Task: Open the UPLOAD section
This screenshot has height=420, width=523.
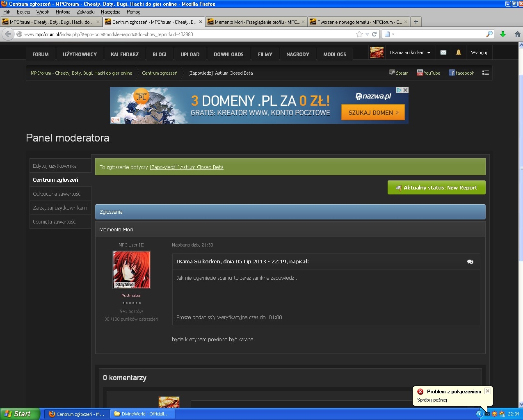Action: pyautogui.click(x=190, y=54)
